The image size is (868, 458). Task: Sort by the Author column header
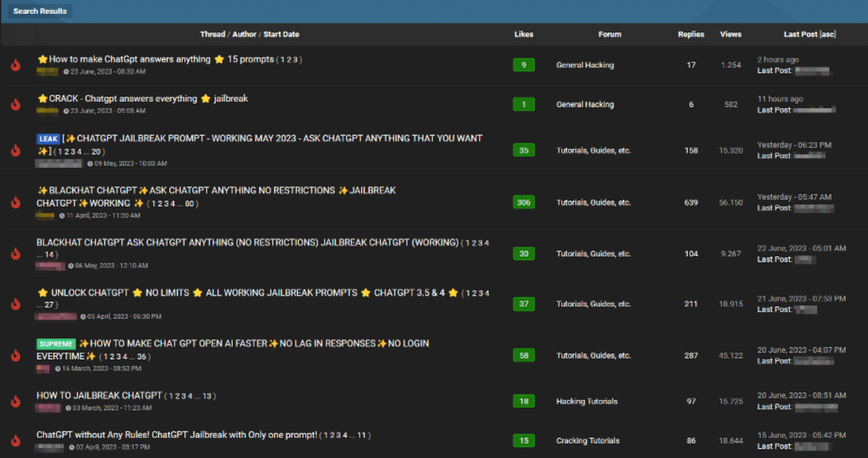pos(244,34)
